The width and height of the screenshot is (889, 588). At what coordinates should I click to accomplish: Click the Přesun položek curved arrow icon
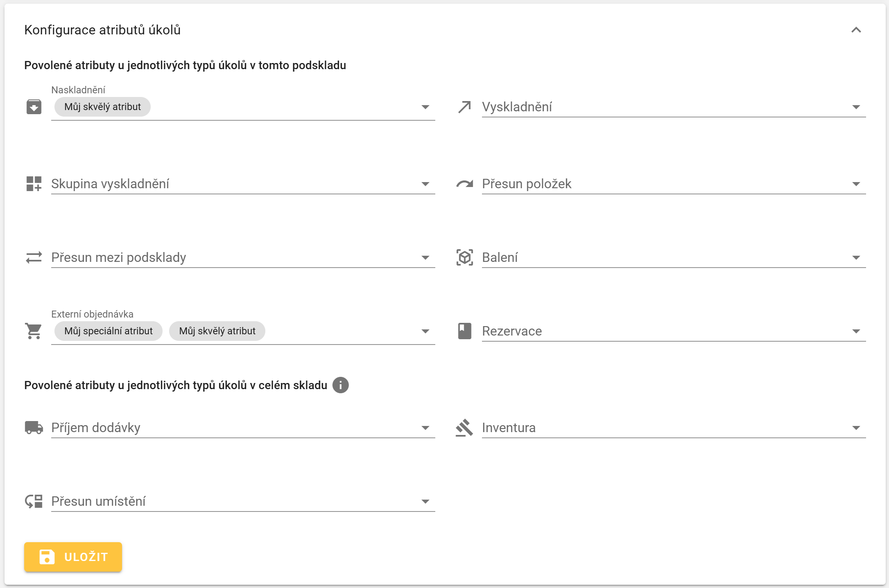[x=464, y=184]
